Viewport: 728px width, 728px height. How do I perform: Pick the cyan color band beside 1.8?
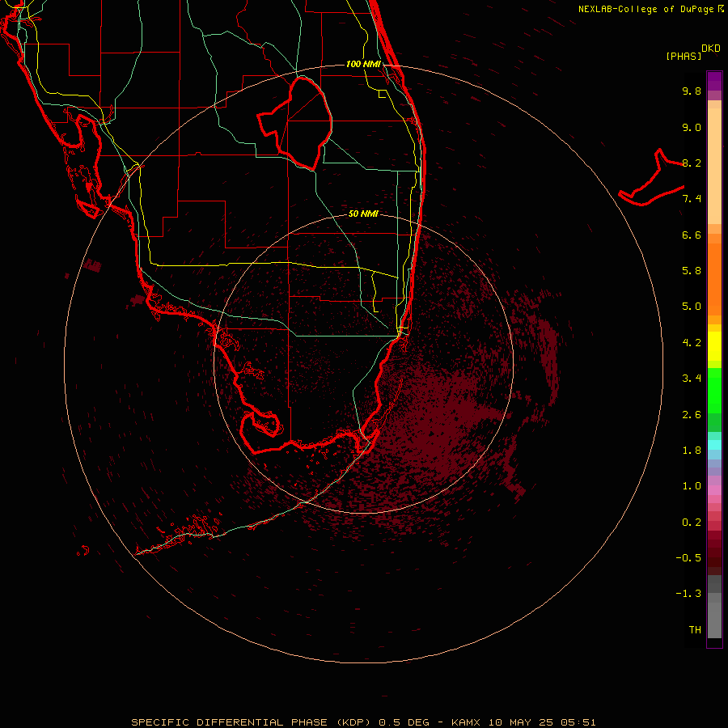[x=714, y=445]
